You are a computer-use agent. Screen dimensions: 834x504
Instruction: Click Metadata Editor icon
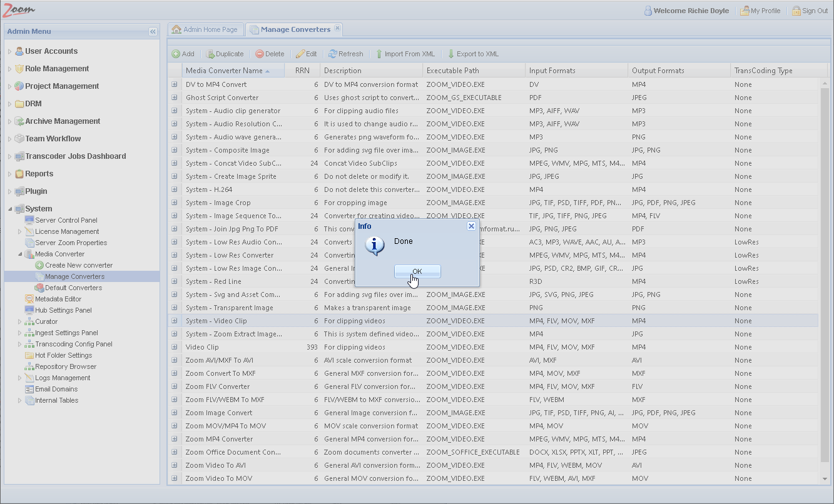click(x=29, y=299)
